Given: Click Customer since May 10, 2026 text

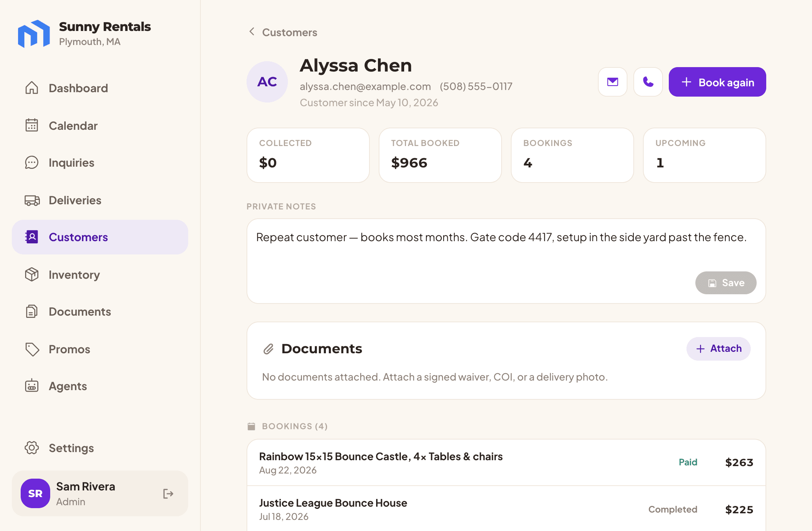Looking at the screenshot, I should click(x=369, y=103).
